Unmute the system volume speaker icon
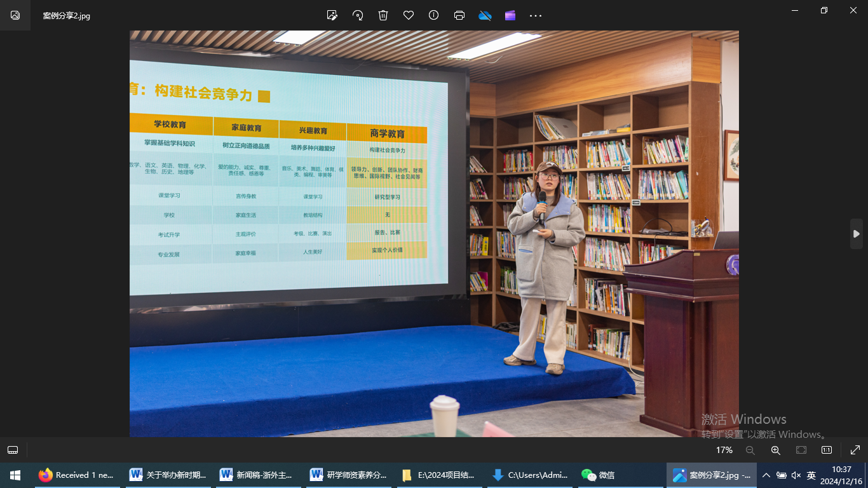The width and height of the screenshot is (868, 488). tap(796, 475)
